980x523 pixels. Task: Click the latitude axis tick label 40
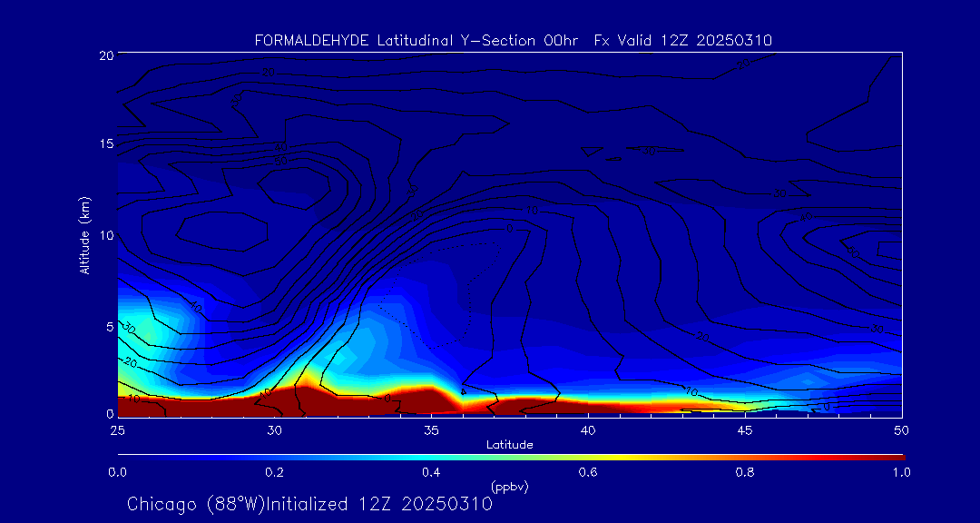coord(587,430)
